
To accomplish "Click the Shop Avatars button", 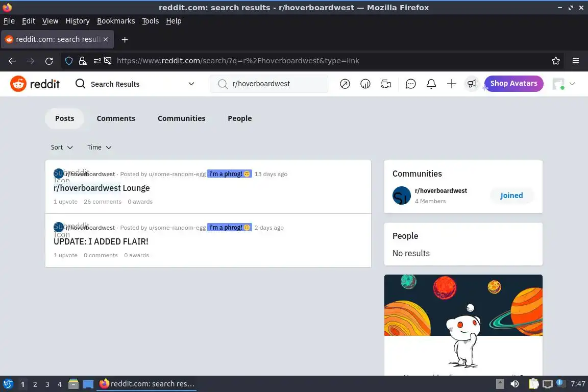I will tap(514, 84).
